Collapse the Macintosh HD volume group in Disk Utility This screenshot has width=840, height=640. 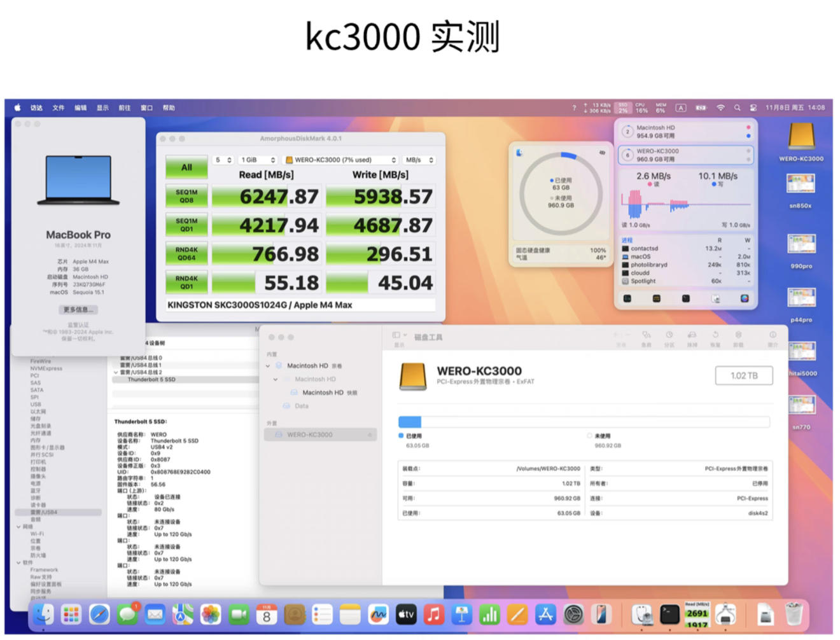[x=268, y=366]
